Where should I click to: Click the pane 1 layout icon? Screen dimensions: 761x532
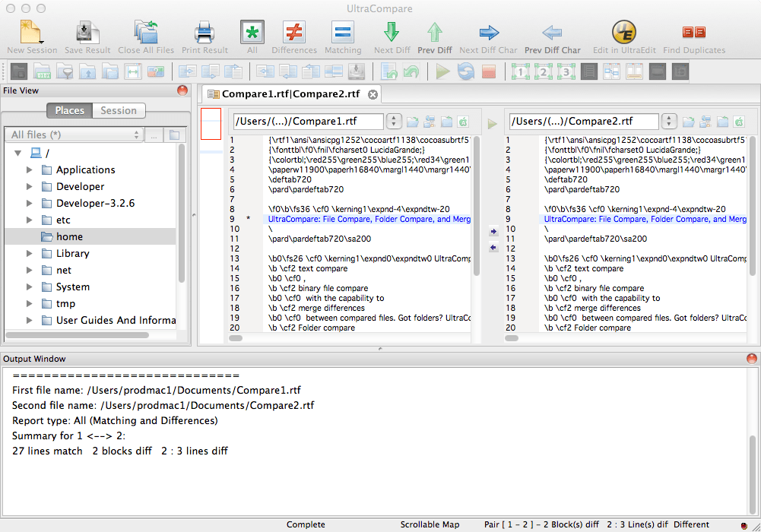click(520, 71)
